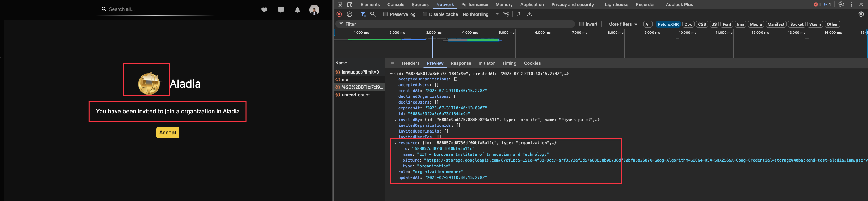This screenshot has width=868, height=201.
Task: Select the 'me' request row
Action: pos(359,80)
